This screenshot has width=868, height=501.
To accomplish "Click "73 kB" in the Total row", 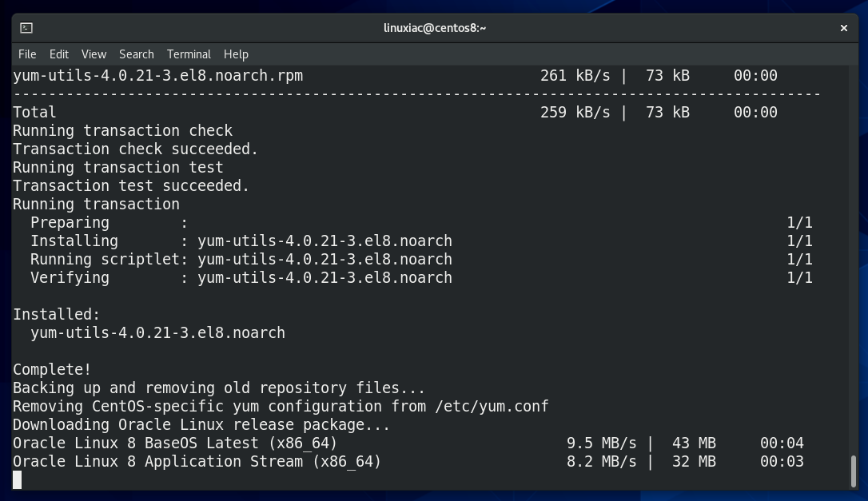I will pyautogui.click(x=667, y=113).
